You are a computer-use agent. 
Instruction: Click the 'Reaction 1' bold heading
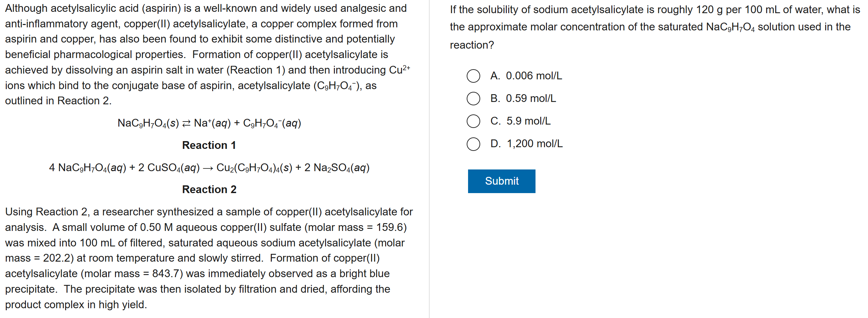[x=209, y=145]
